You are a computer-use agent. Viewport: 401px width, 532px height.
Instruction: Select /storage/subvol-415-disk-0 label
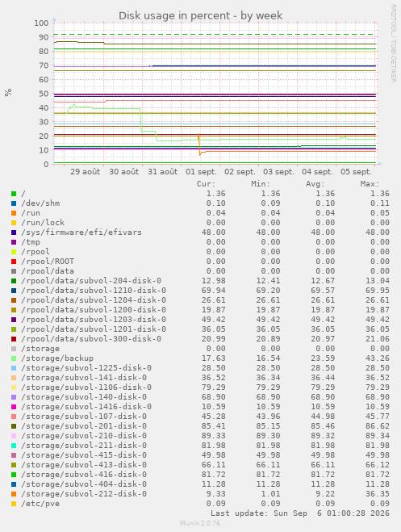coord(84,455)
